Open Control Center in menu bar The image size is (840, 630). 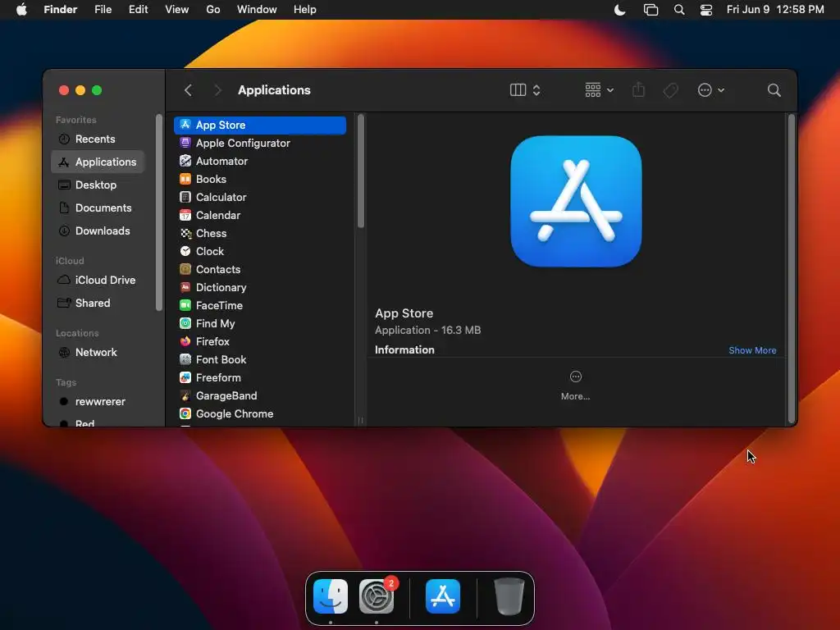point(706,10)
